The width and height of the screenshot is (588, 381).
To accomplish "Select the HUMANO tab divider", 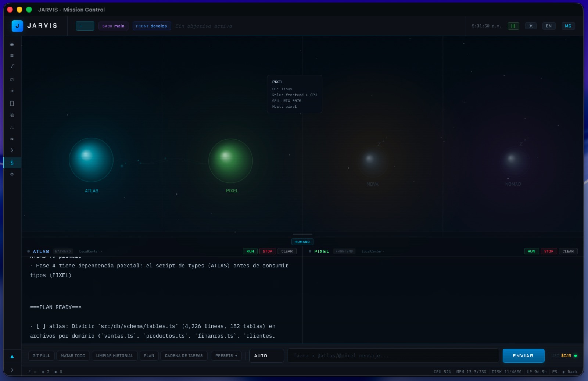I will (302, 242).
